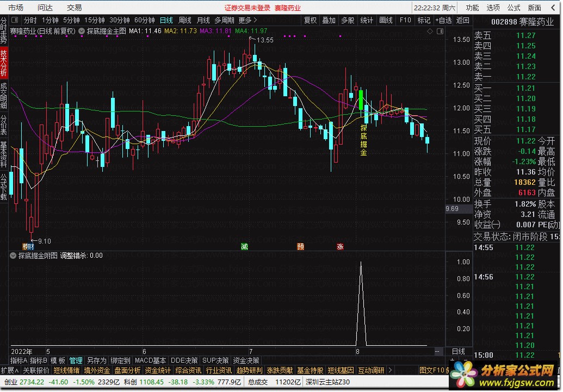The height and width of the screenshot is (392, 563).
Task: Open the 关联报价 info tab
Action: [x=36, y=370]
